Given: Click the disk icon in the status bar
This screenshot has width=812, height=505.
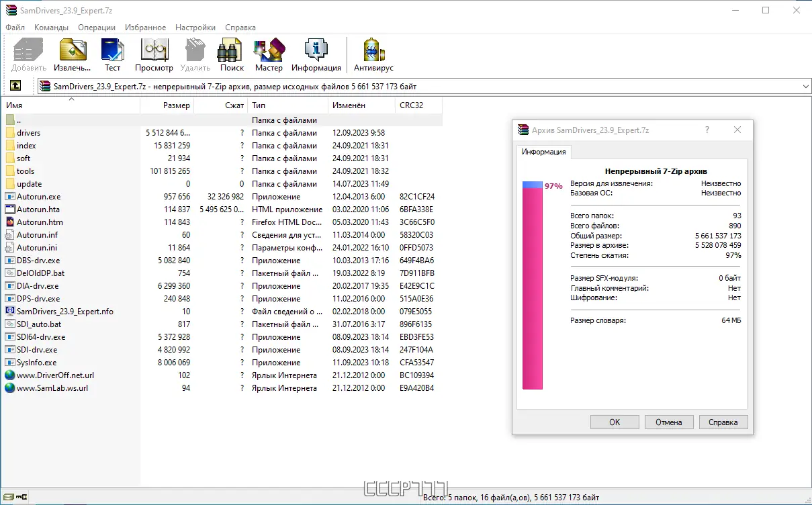Looking at the screenshot, I should click(x=7, y=498).
